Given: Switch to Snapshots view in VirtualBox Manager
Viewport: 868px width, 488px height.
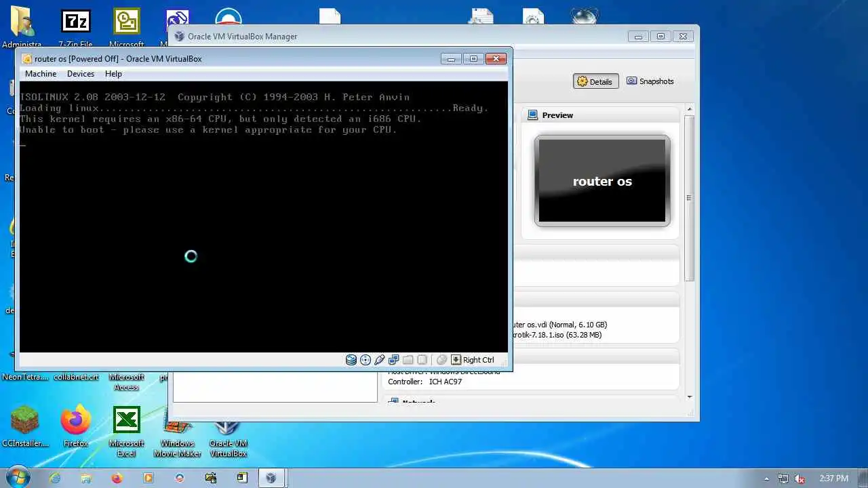Looking at the screenshot, I should (650, 81).
